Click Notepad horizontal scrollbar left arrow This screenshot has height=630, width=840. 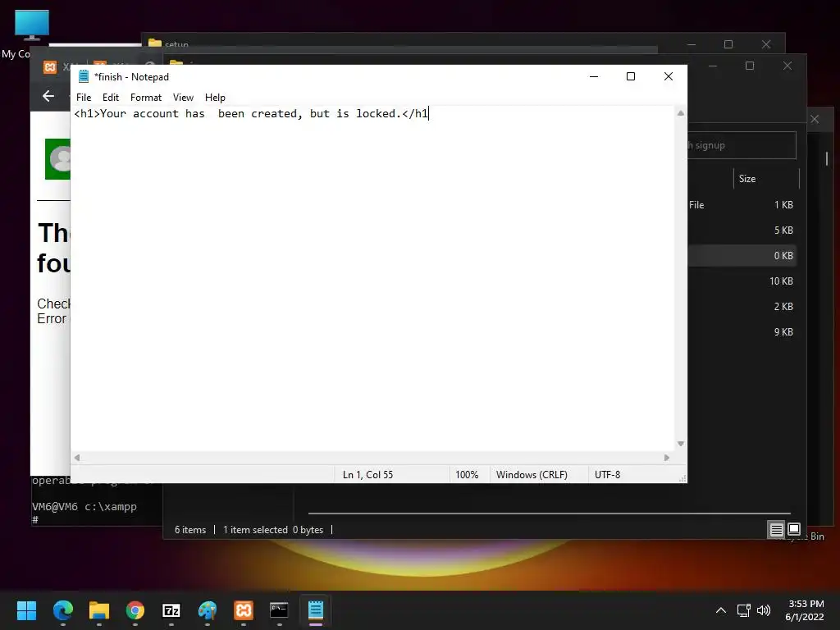tap(77, 458)
